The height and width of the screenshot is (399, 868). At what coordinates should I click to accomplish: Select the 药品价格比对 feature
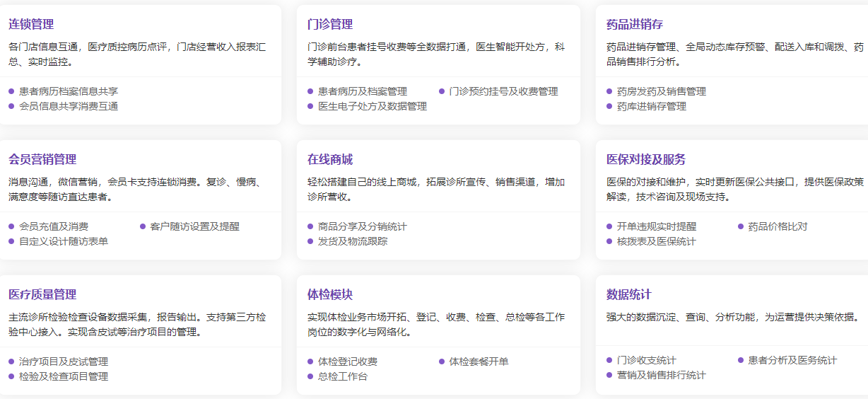[778, 226]
